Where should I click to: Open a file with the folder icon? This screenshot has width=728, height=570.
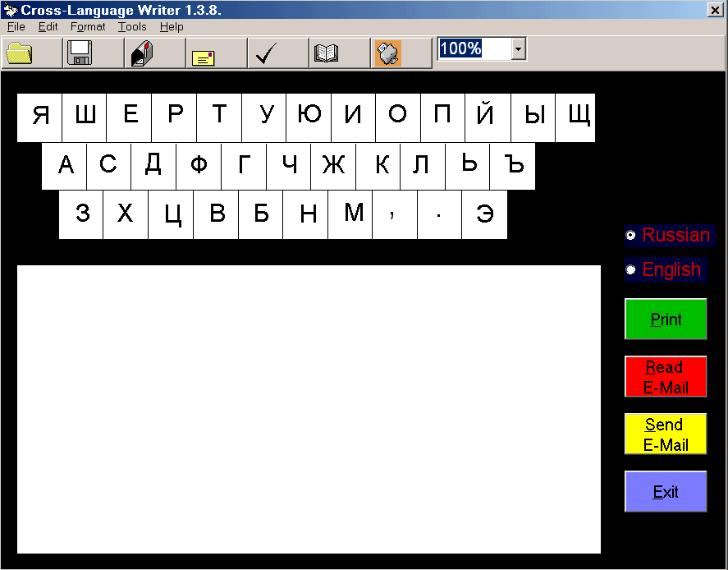[x=32, y=53]
